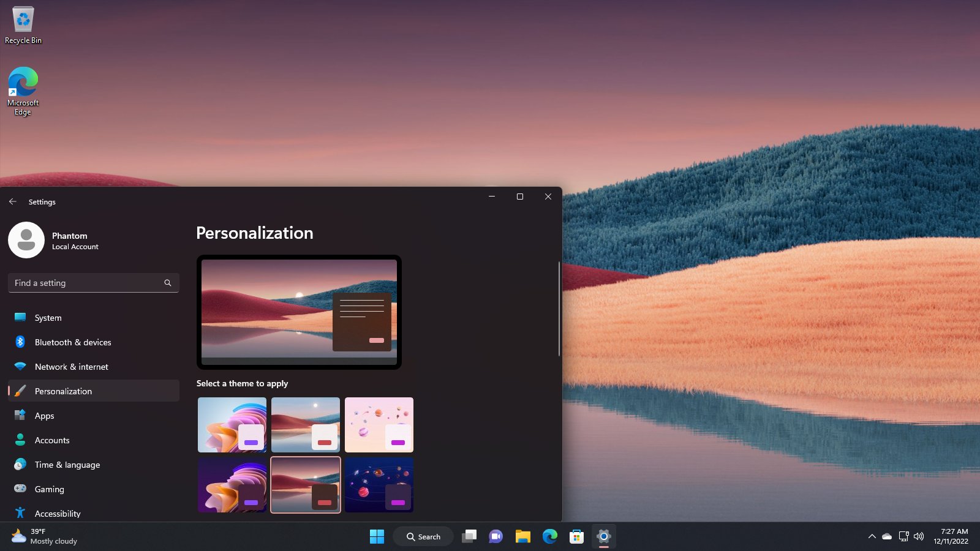The height and width of the screenshot is (551, 980).
Task: Open Network & internet settings
Action: pos(72,367)
